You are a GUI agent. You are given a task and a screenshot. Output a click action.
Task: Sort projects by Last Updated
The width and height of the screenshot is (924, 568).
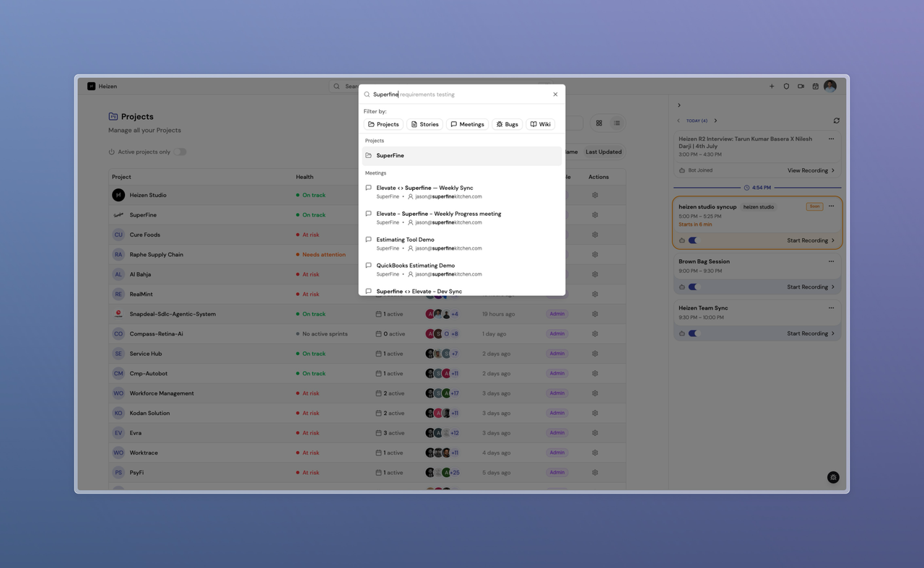603,152
